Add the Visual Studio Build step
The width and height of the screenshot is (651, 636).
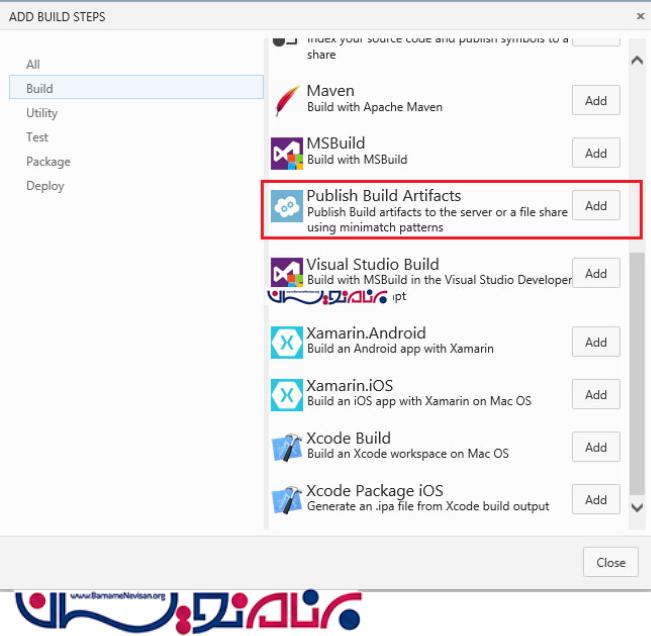pyautogui.click(x=596, y=273)
